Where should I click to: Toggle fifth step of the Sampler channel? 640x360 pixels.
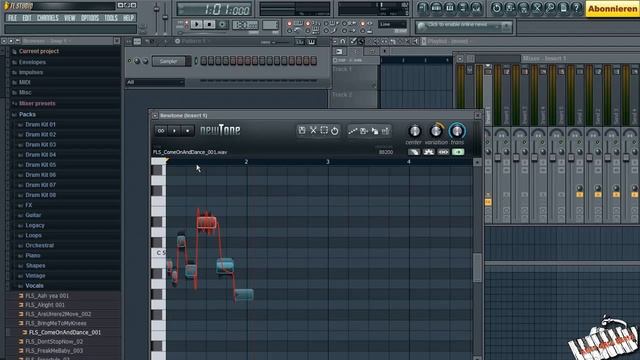233,61
